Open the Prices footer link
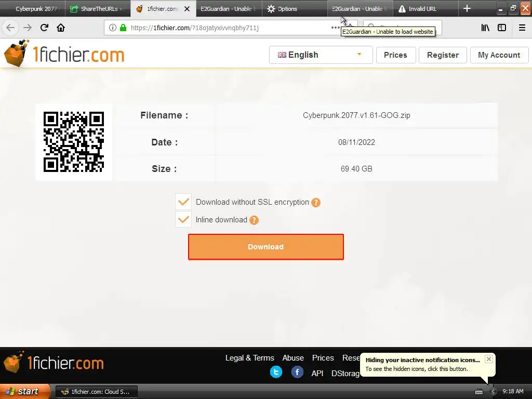Viewport: 532px width, 399px height. pyautogui.click(x=323, y=358)
